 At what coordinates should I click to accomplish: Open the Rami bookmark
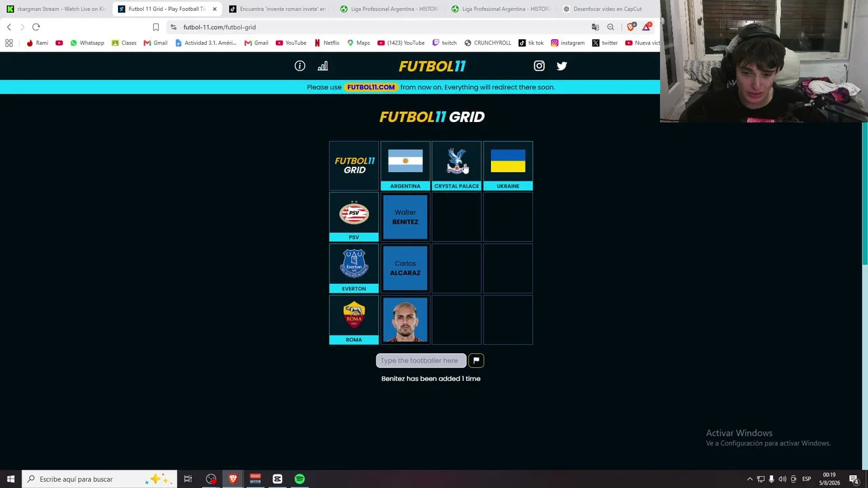tap(37, 43)
